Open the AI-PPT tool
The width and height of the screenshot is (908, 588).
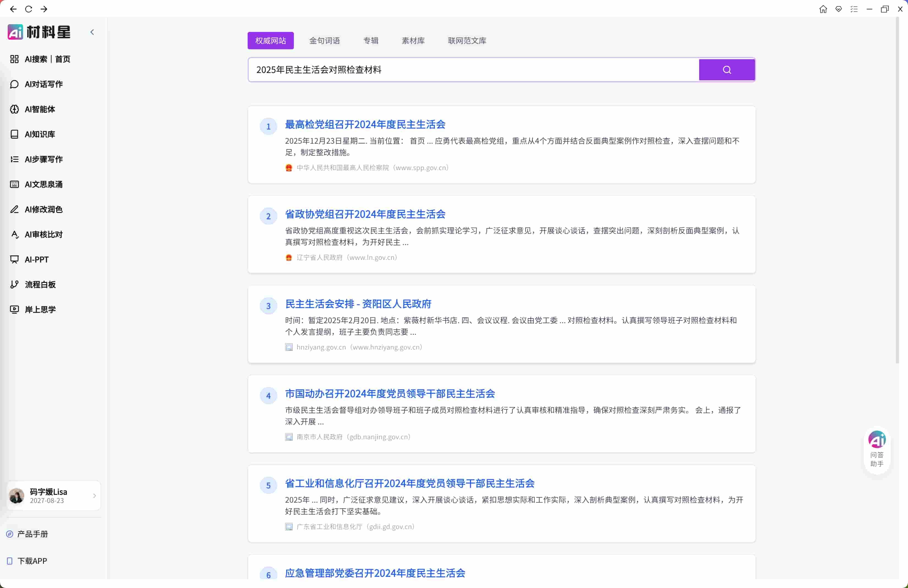pyautogui.click(x=37, y=260)
